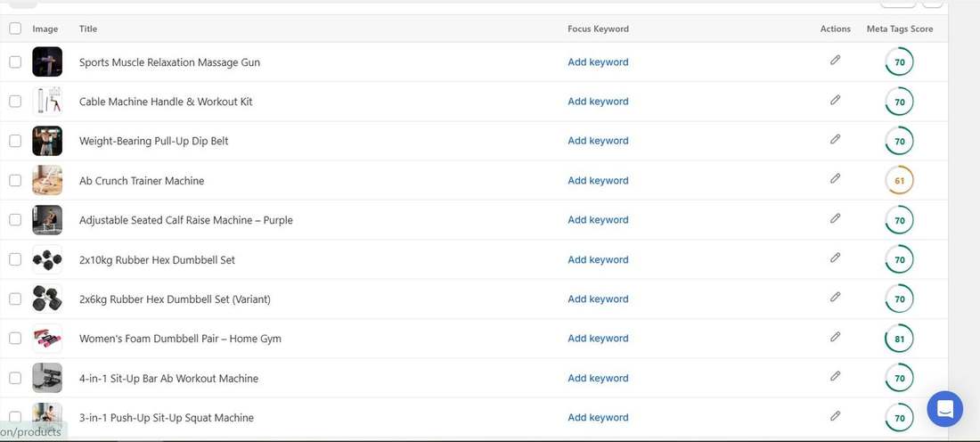Image resolution: width=980 pixels, height=442 pixels.
Task: Open edit pencil for Weight-Bearing Pull-Up Dip Belt
Action: pyautogui.click(x=835, y=139)
